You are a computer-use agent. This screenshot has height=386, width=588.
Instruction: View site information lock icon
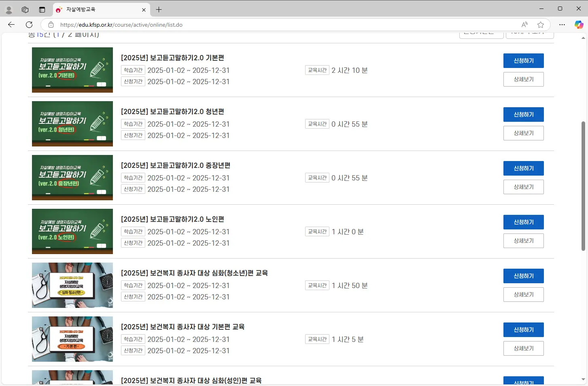click(51, 25)
